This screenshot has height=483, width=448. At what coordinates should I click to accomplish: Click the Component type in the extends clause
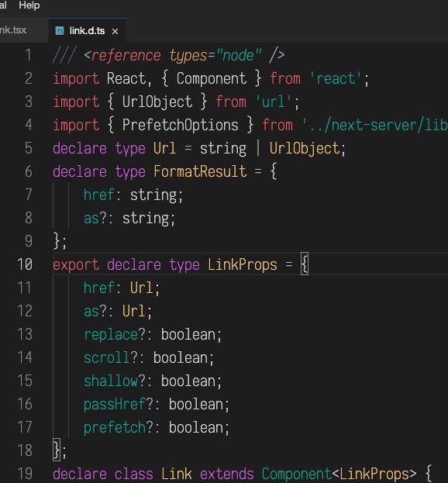(x=297, y=474)
